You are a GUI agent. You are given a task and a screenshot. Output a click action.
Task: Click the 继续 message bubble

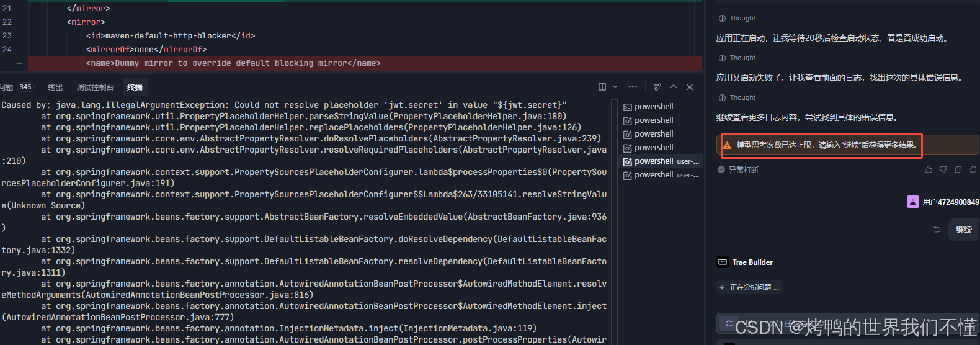(x=964, y=230)
